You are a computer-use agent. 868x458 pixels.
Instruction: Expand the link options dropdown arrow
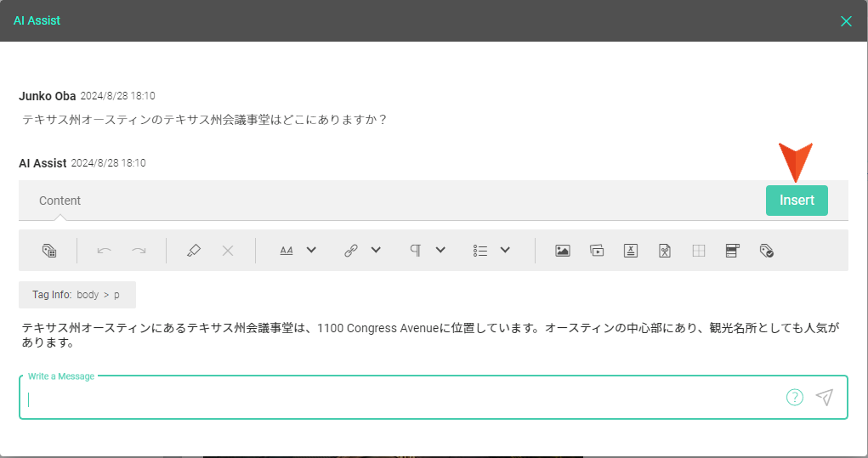tap(376, 250)
